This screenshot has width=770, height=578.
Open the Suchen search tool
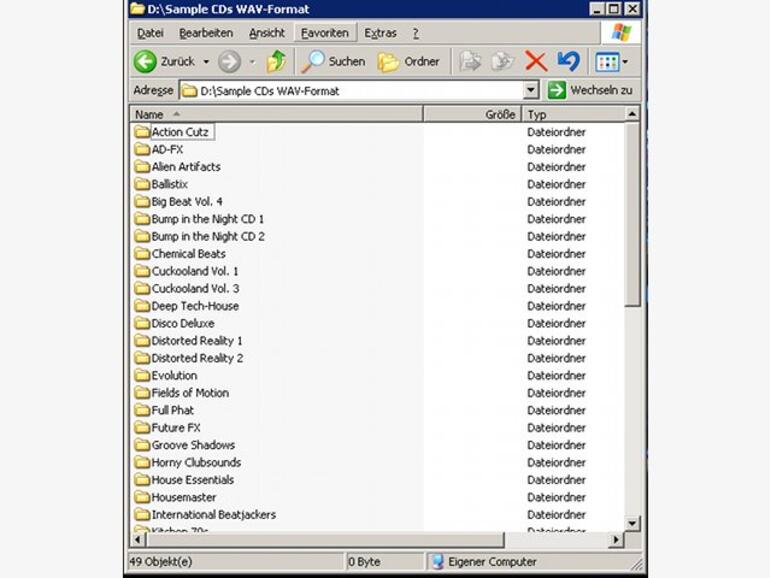[x=333, y=62]
